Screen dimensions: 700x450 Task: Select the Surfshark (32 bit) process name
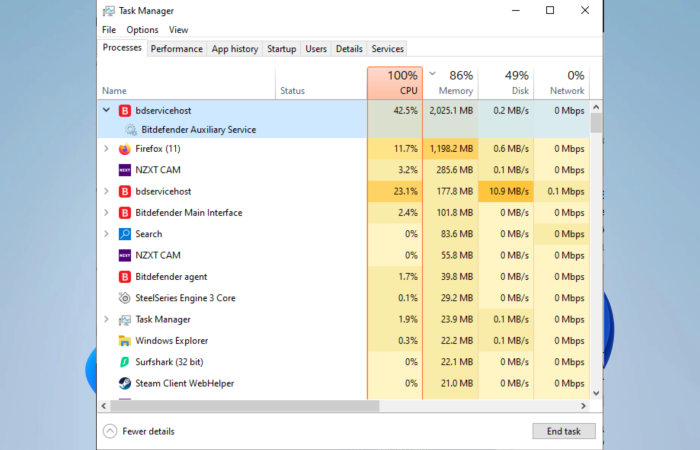[x=169, y=362]
